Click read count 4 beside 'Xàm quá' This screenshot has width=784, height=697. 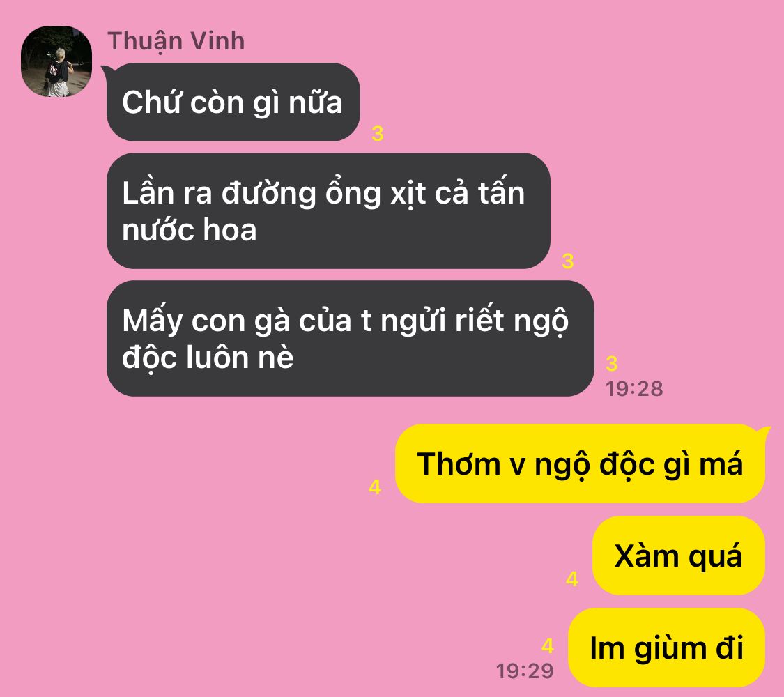(x=572, y=579)
